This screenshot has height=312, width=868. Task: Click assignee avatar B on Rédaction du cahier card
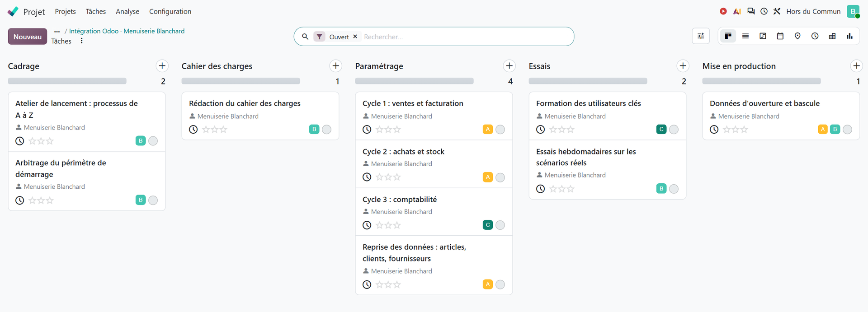(314, 130)
